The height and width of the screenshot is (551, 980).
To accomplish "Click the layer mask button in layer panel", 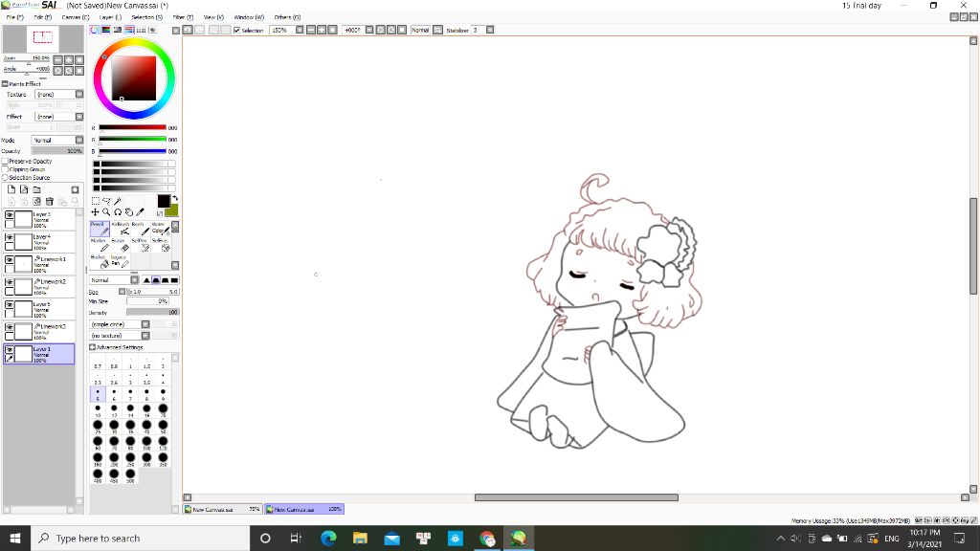I will coord(75,190).
